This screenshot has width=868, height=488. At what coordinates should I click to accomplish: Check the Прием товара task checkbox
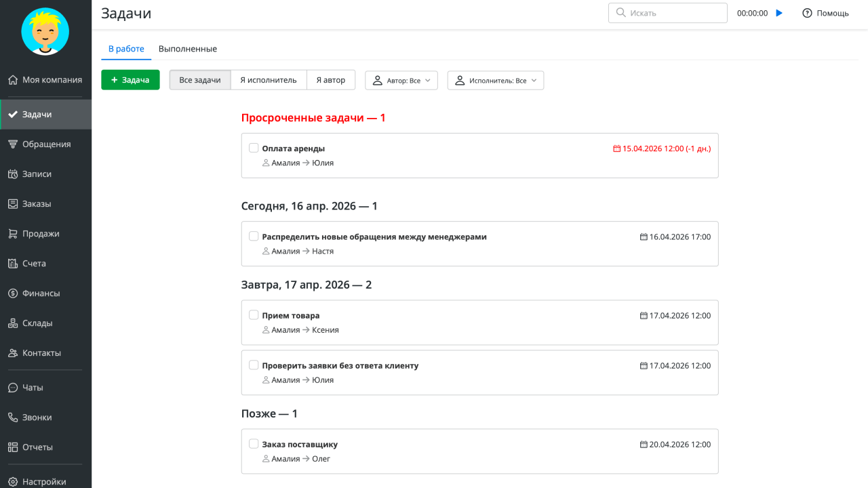pos(253,314)
